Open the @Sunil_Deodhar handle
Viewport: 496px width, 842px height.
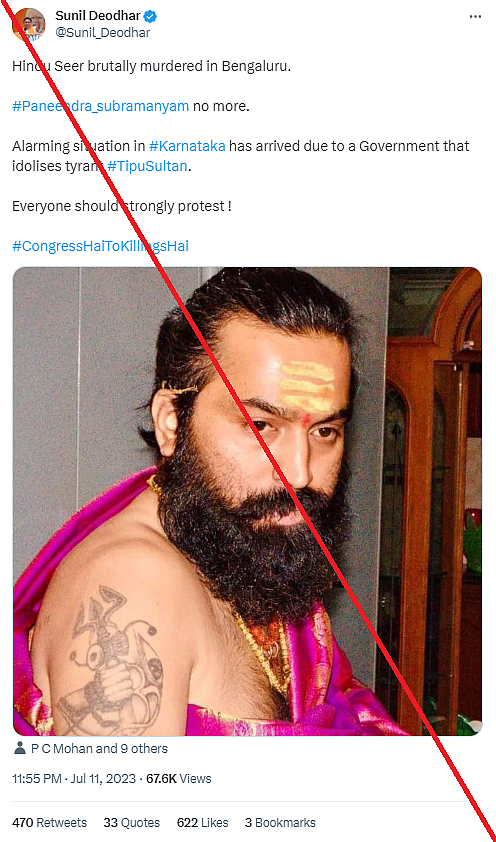[103, 33]
